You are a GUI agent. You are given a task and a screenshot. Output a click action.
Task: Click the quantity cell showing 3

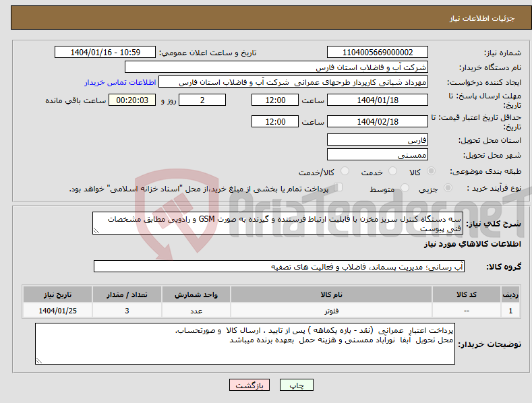127,311
